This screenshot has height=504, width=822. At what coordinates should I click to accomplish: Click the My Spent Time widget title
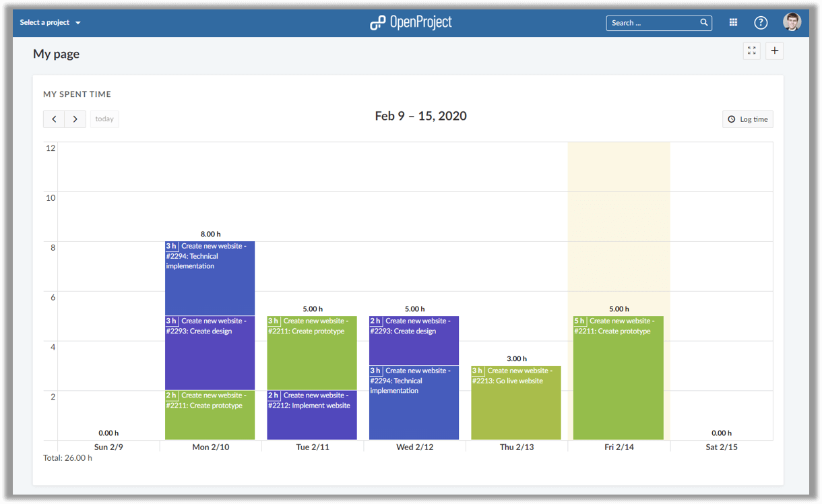[77, 94]
